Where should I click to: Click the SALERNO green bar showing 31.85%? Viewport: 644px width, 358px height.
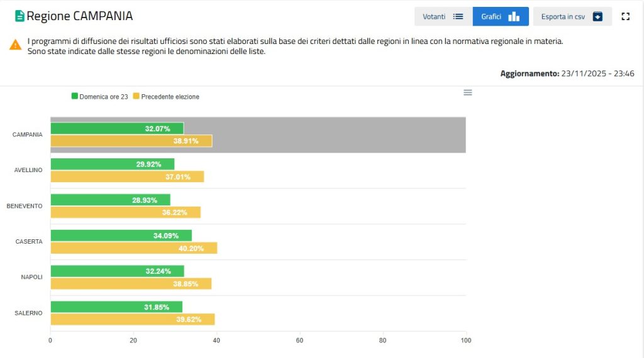[116, 307]
